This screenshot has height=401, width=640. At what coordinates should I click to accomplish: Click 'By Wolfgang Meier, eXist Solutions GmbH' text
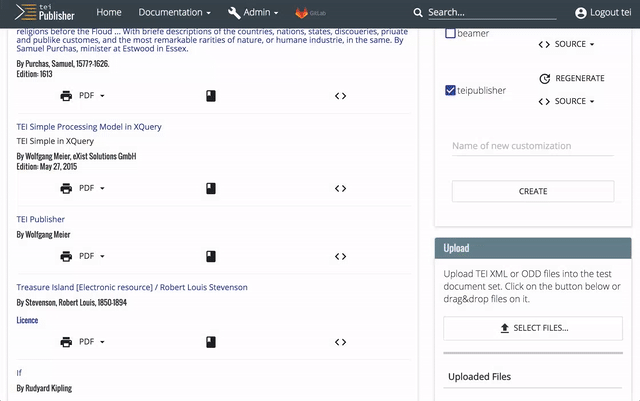click(x=76, y=156)
